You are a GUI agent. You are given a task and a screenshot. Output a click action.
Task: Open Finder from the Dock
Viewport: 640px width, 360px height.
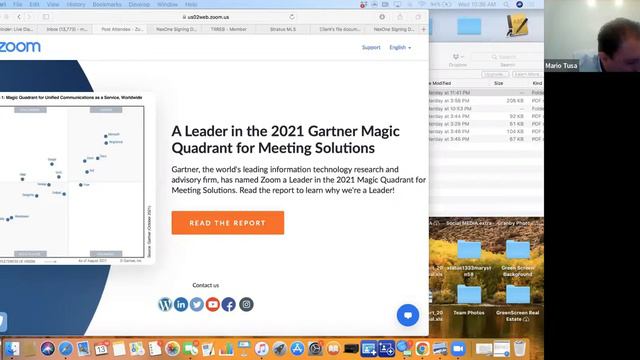coord(12,349)
